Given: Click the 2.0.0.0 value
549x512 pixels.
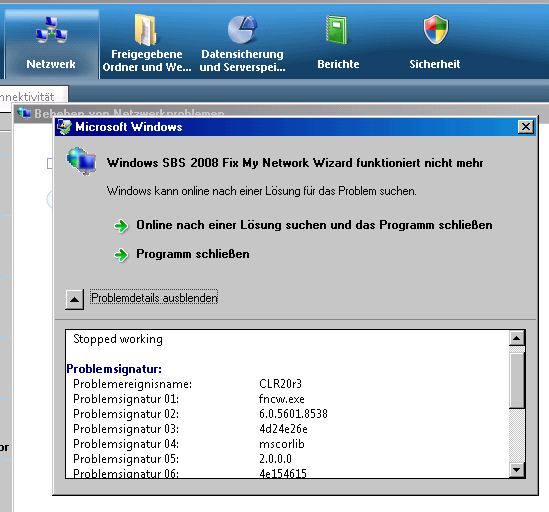Looking at the screenshot, I should click(276, 459).
